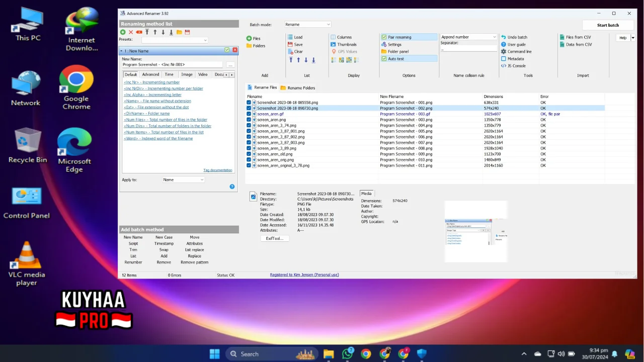
Task: Add Files to the list
Action: click(x=254, y=38)
